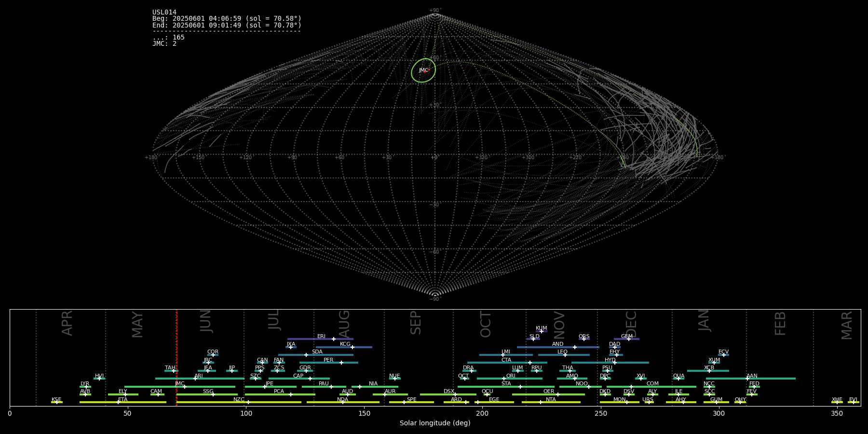The height and width of the screenshot is (434, 868).
Task: Select the ECV shower label
Action: coord(723,352)
